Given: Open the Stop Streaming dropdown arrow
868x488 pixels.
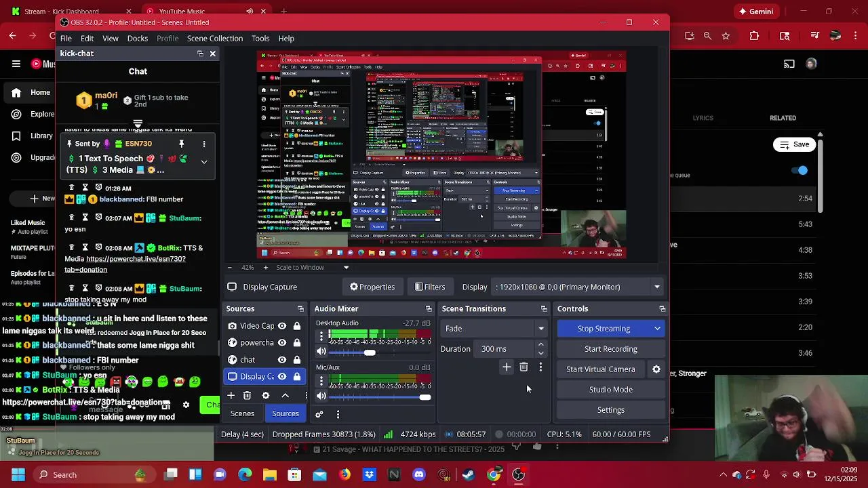Looking at the screenshot, I should 657,329.
